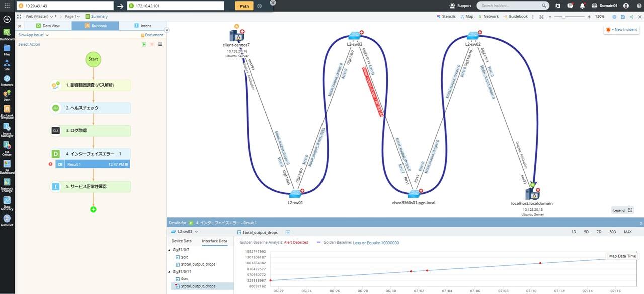Select the 7D time range option
The image size is (644, 294).
(x=599, y=232)
